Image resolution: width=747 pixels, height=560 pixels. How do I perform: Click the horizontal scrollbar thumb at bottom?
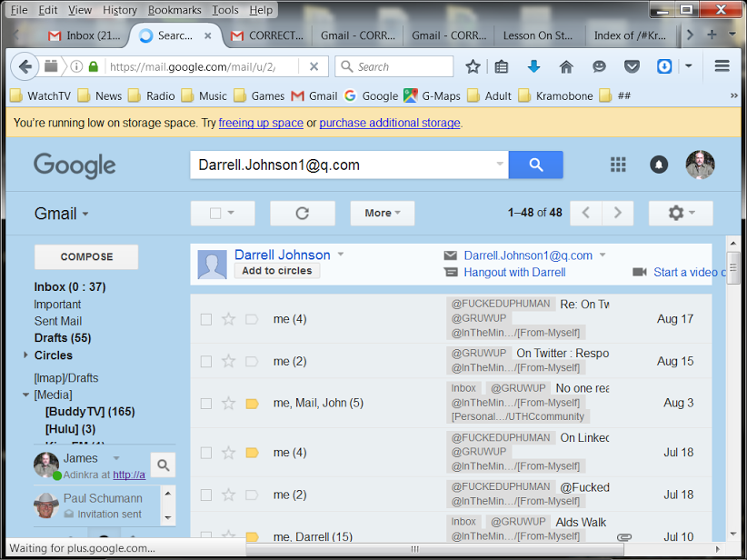[434, 549]
